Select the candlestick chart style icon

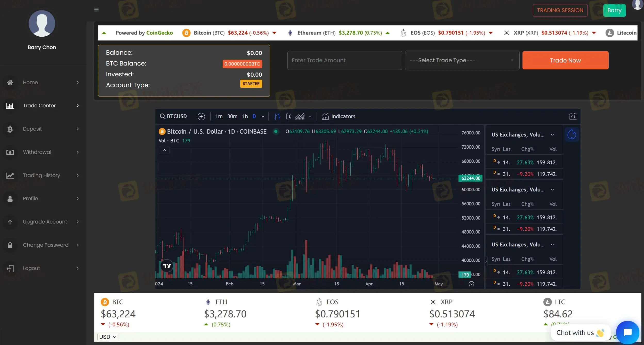288,117
